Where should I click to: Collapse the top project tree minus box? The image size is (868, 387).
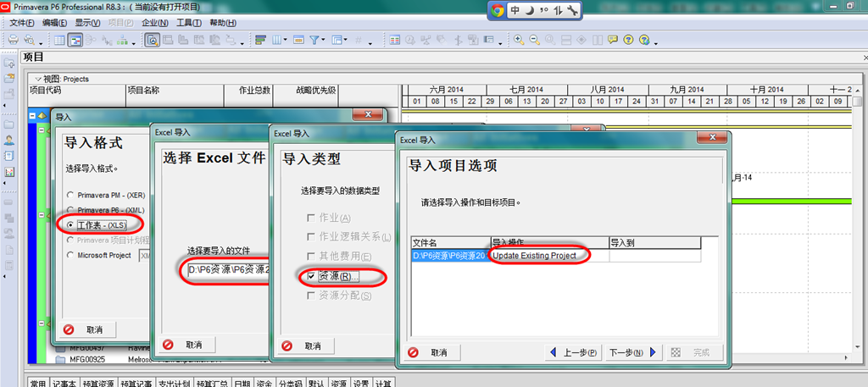tap(32, 115)
